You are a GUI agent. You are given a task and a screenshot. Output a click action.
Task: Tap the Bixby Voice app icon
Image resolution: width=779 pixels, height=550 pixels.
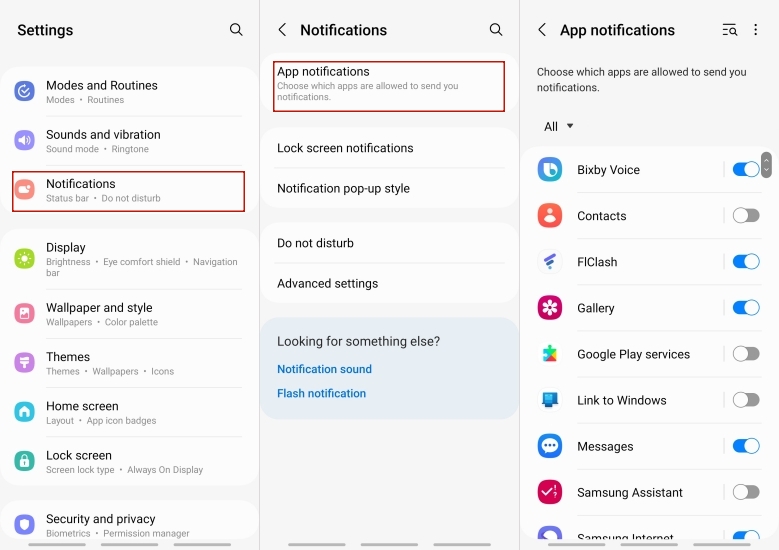[549, 169]
